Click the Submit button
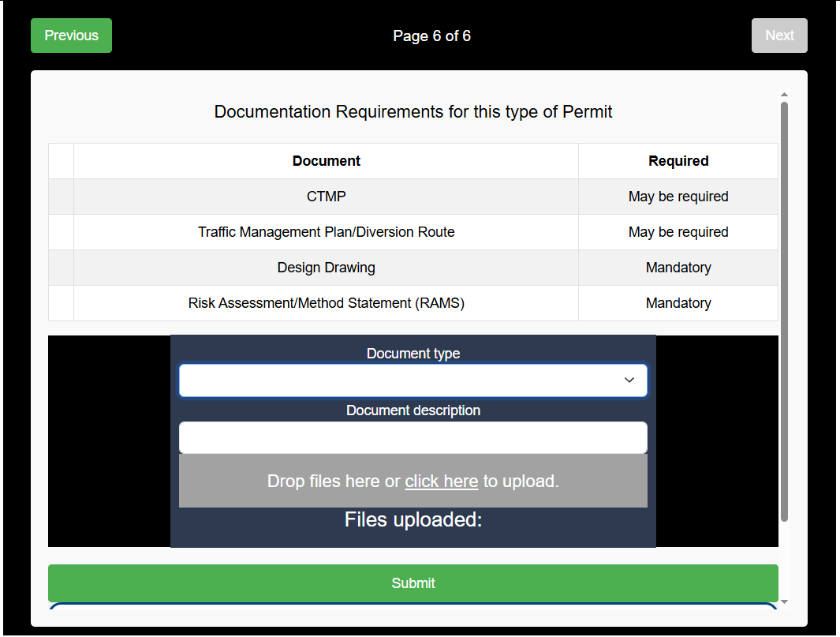 click(x=413, y=583)
